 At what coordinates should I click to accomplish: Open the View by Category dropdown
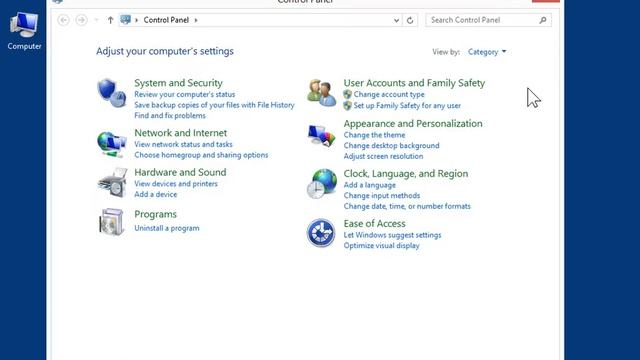coord(487,52)
